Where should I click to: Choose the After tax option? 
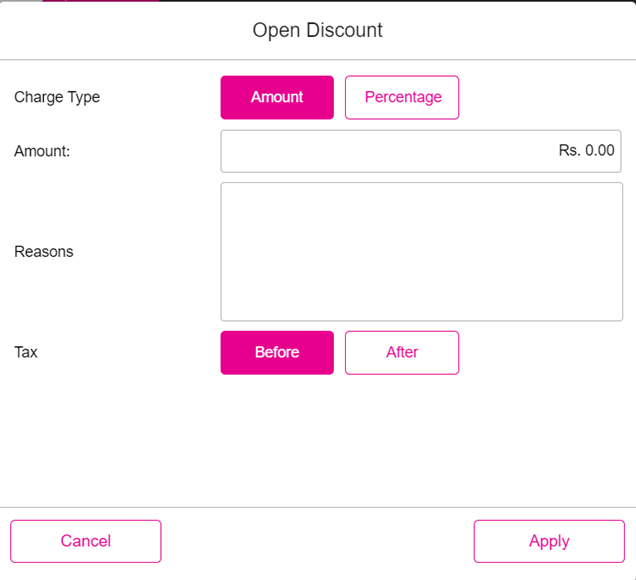pyautogui.click(x=402, y=352)
